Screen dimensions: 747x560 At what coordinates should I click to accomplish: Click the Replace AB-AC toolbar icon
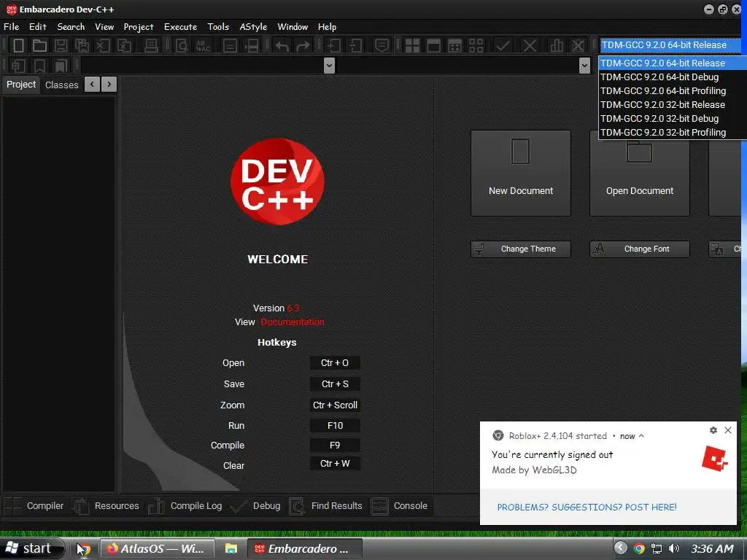204,46
